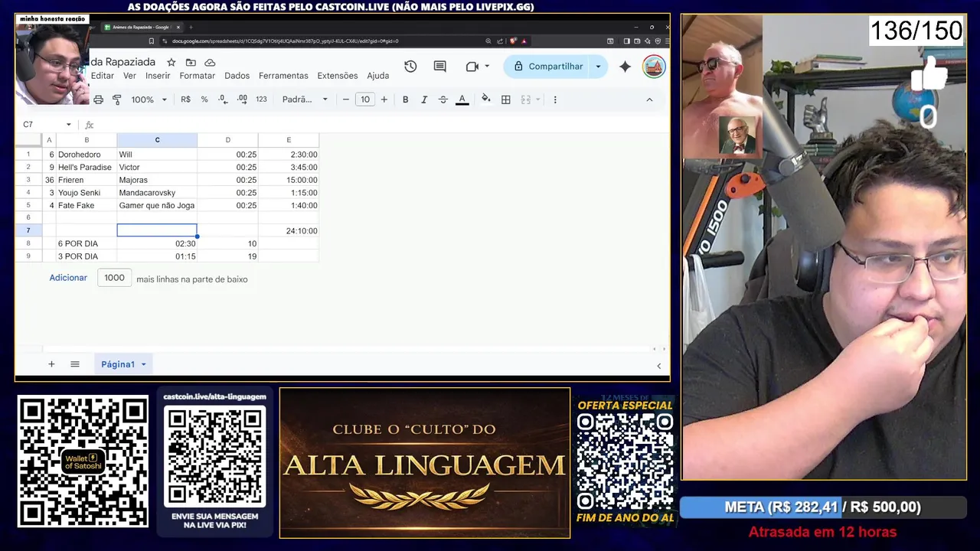Screen dimensions: 980x551
Task: Open the all sheets list
Action: click(x=75, y=364)
